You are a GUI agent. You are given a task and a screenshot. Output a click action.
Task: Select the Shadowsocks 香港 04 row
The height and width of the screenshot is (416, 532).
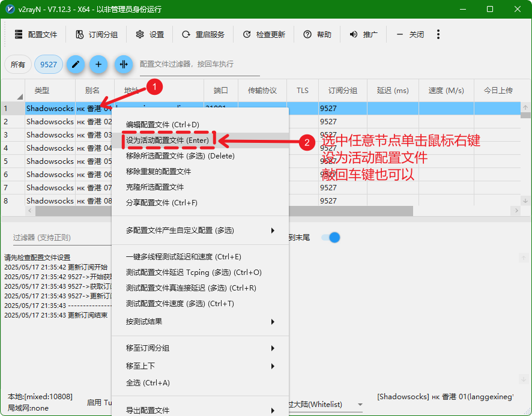(261, 148)
